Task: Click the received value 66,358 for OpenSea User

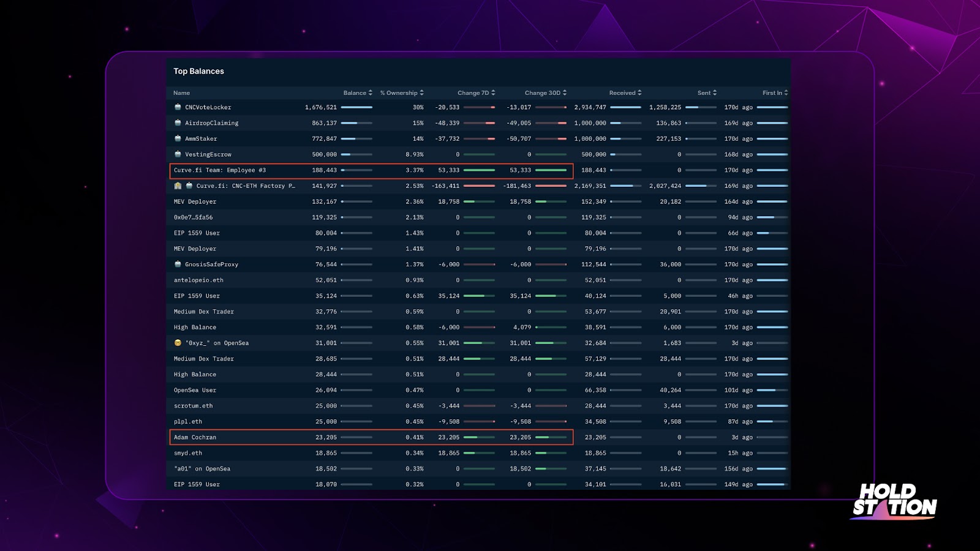Action: 595,390
